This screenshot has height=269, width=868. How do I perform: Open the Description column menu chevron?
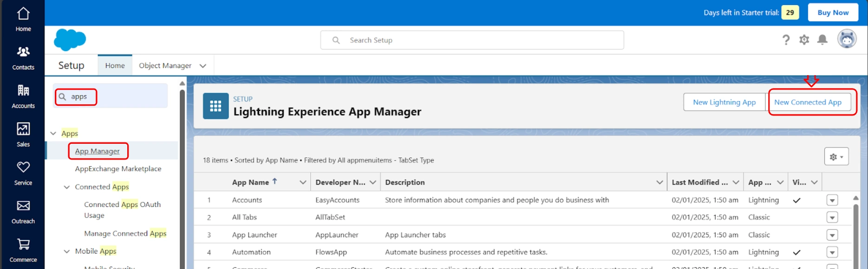pyautogui.click(x=659, y=182)
